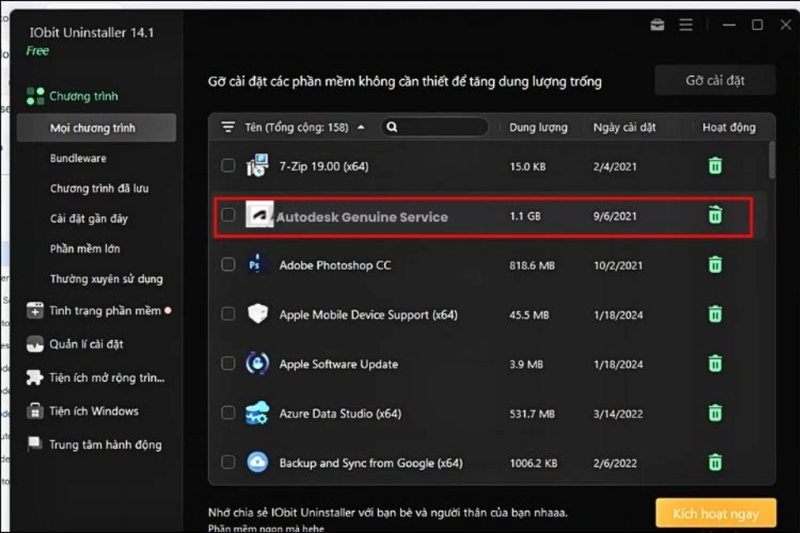Select the Adobe Photoshop CC checkbox
This screenshot has height=533, width=800.
[x=228, y=264]
